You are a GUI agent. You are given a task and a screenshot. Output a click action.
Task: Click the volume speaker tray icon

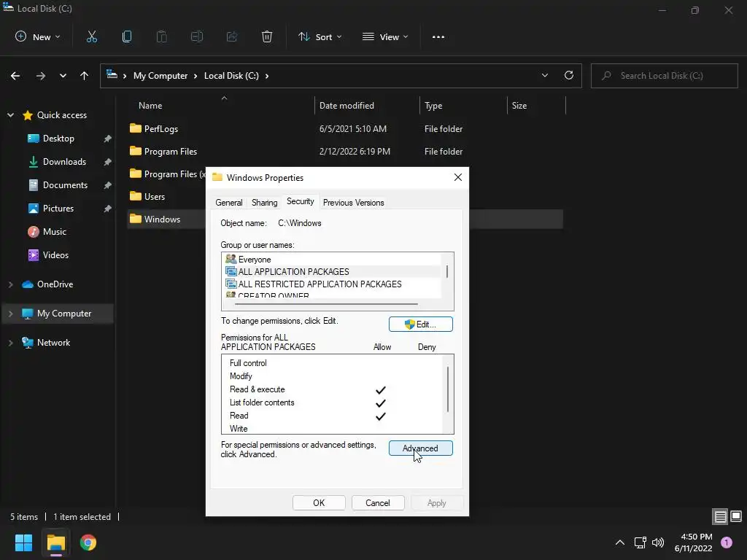click(x=658, y=542)
